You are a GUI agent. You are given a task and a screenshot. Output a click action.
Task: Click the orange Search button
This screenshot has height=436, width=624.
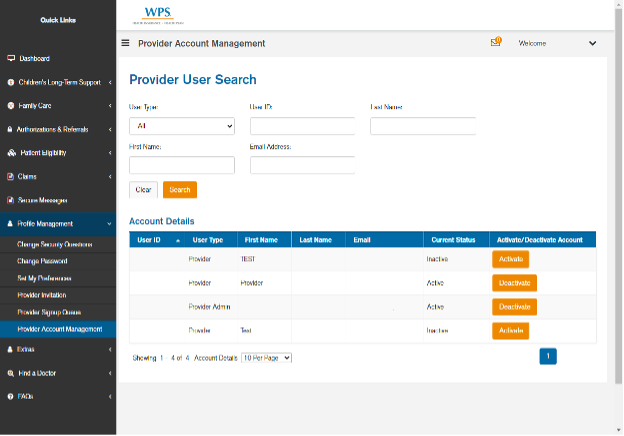[x=180, y=190]
